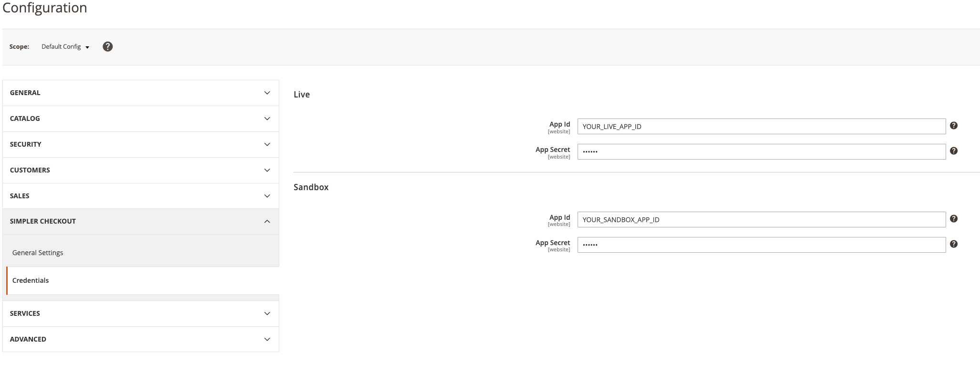Click the Sandbox group heading
The height and width of the screenshot is (365, 980).
tap(311, 187)
